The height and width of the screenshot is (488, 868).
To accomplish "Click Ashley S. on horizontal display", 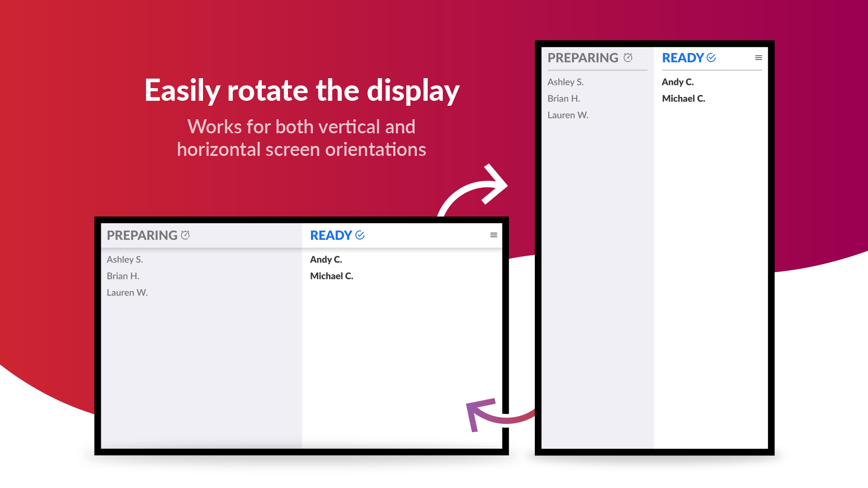I will (125, 259).
